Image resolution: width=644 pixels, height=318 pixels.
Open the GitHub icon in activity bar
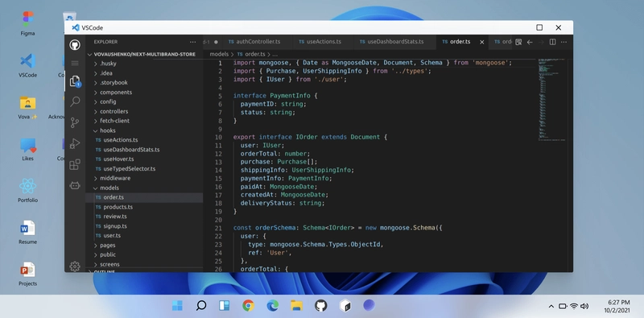(75, 44)
